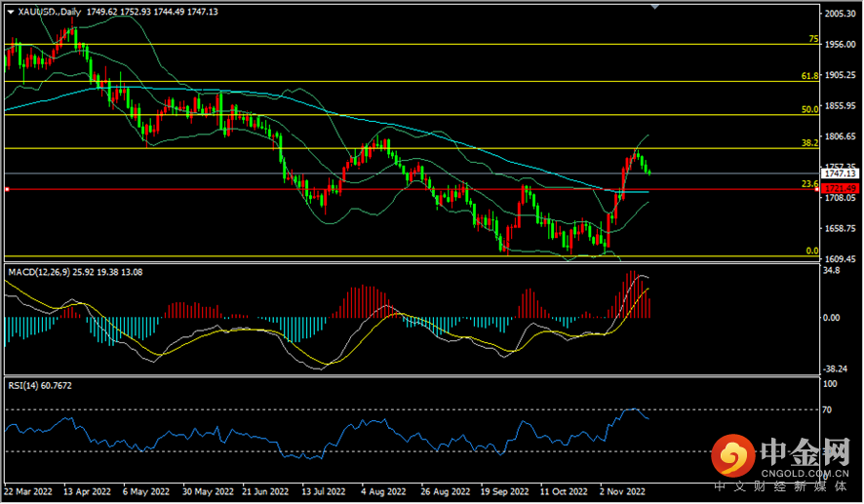Click the 2 Nov 2022 date marker

click(620, 492)
